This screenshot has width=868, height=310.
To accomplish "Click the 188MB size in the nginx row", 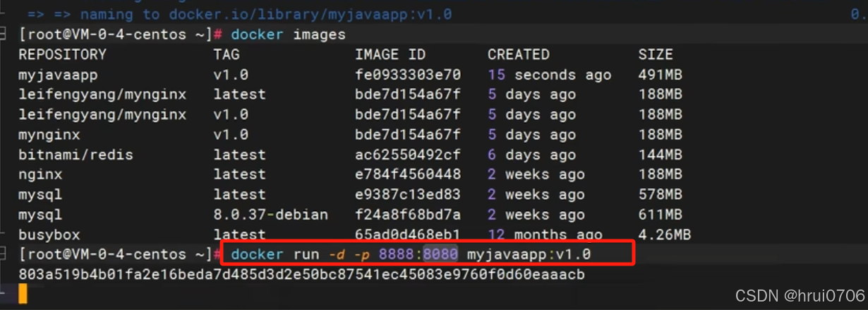I will (661, 174).
